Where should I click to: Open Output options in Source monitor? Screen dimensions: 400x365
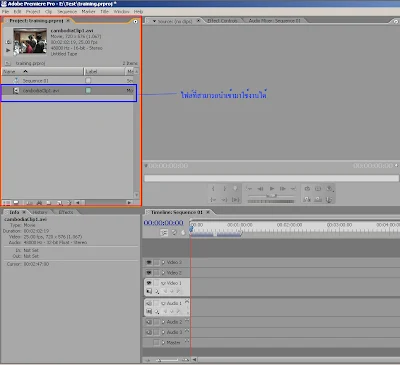tap(329, 189)
